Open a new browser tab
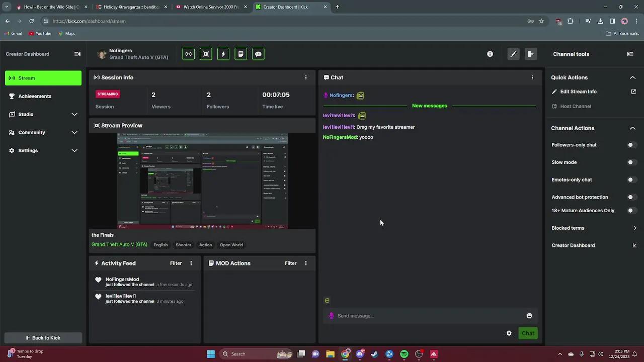 (x=337, y=7)
